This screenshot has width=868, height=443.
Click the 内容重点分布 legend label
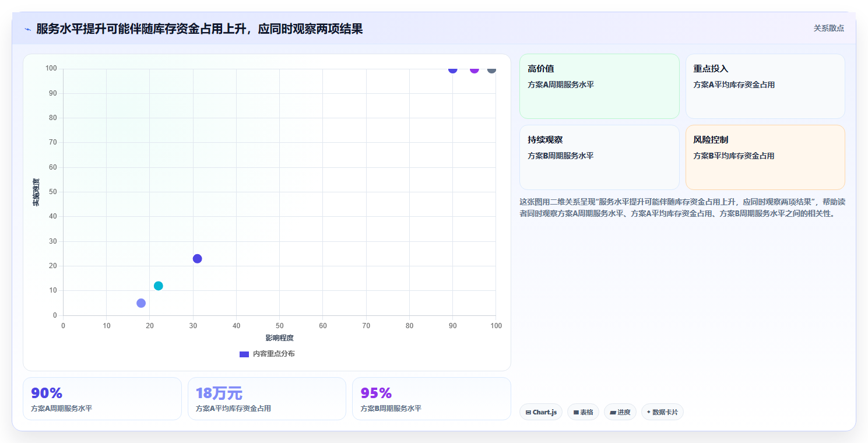tap(273, 354)
